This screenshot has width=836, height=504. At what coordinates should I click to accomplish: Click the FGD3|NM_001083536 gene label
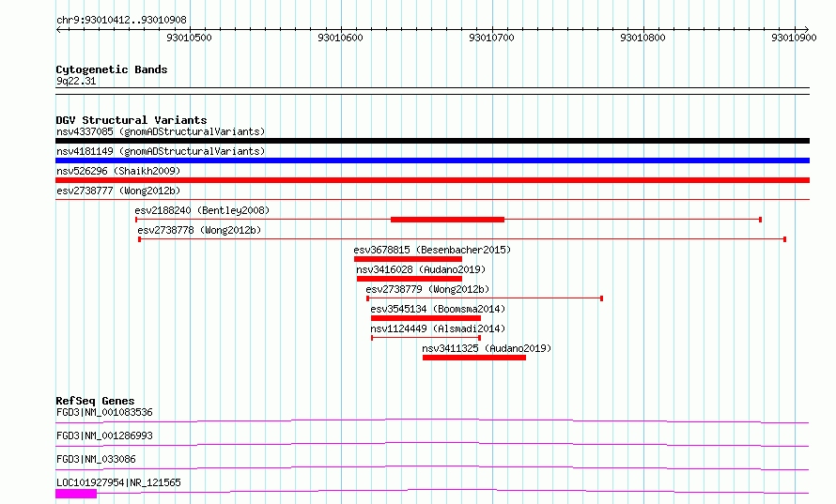click(104, 412)
